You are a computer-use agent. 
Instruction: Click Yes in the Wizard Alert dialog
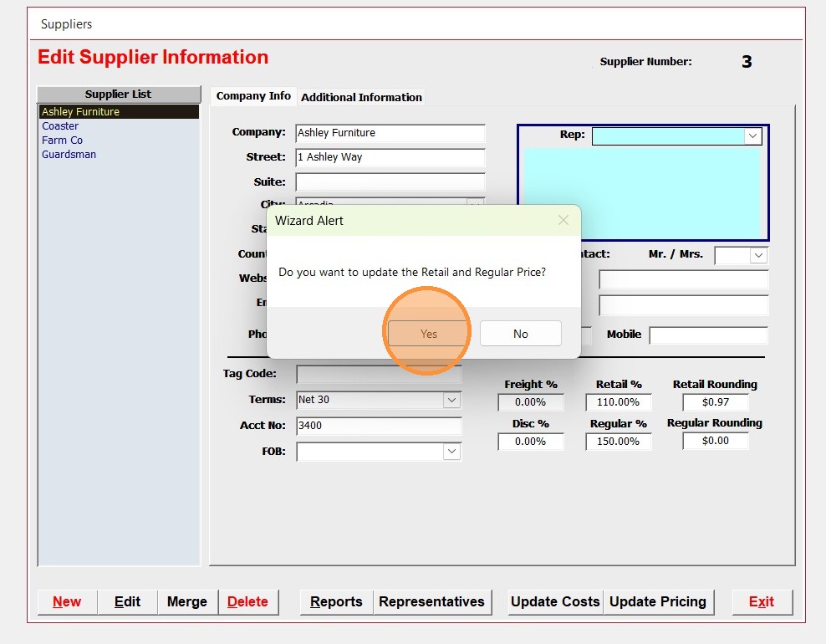click(x=428, y=334)
